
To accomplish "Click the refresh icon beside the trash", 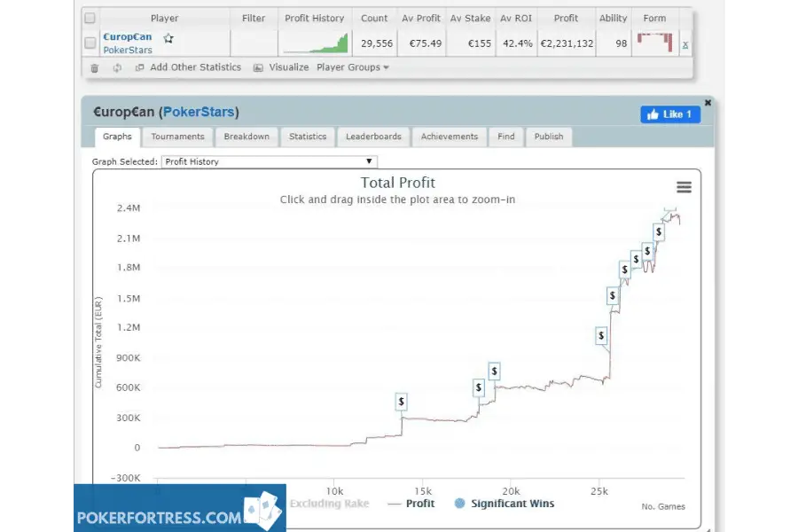I will click(x=117, y=67).
